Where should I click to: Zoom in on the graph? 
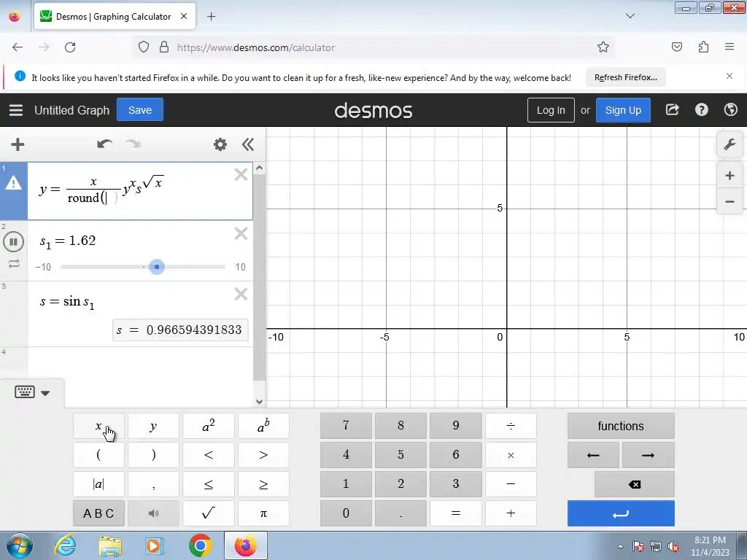(729, 176)
